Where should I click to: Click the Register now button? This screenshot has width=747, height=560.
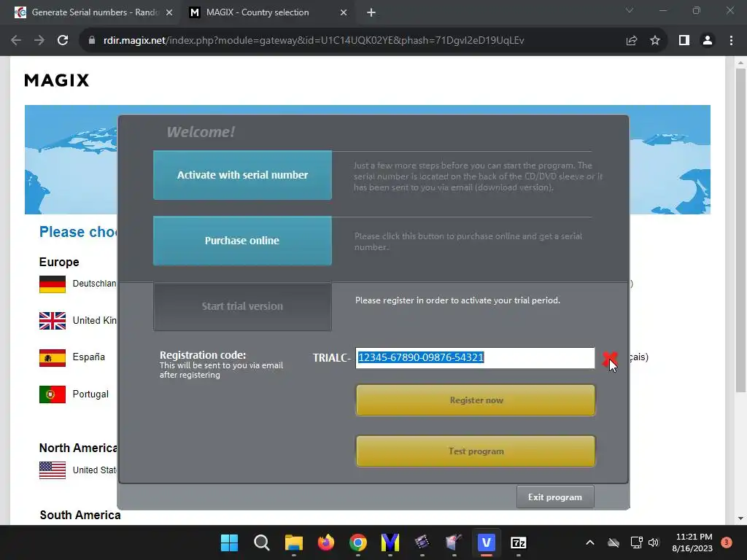476,400
